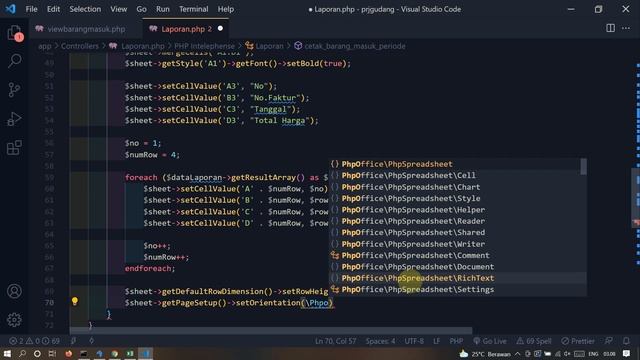Viewport: 640px width, 360px height.
Task: Click the app breadcrumb segment
Action: 44,46
